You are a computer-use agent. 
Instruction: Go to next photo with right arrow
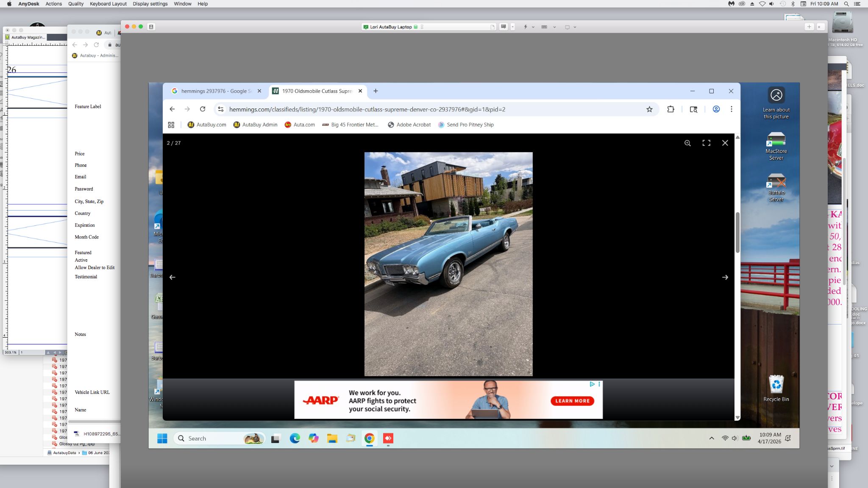click(725, 277)
